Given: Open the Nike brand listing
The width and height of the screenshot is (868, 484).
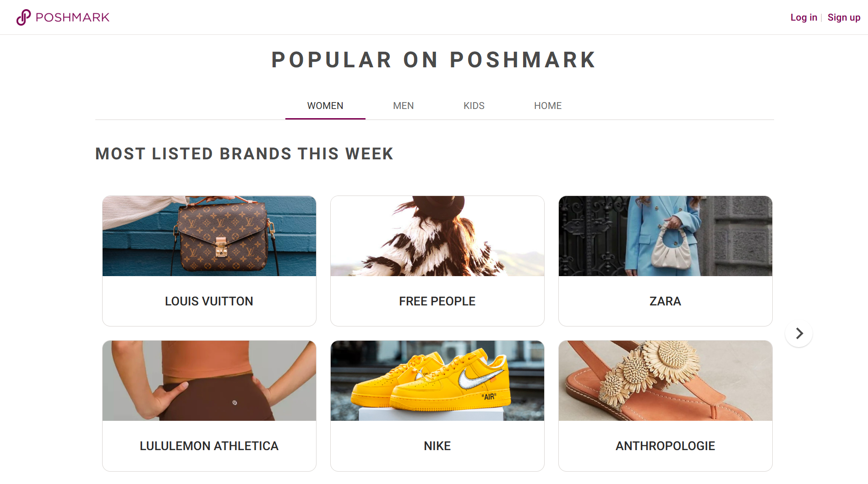Looking at the screenshot, I should pos(437,445).
